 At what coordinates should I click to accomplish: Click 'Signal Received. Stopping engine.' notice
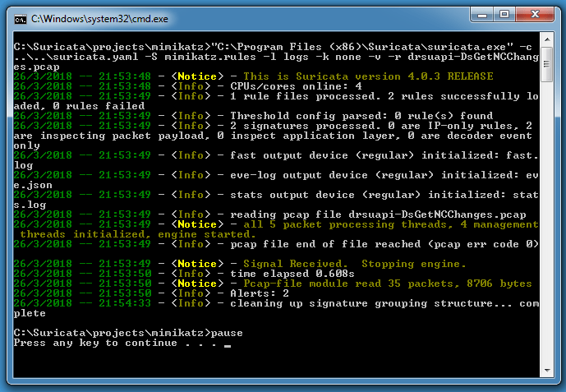(x=347, y=264)
